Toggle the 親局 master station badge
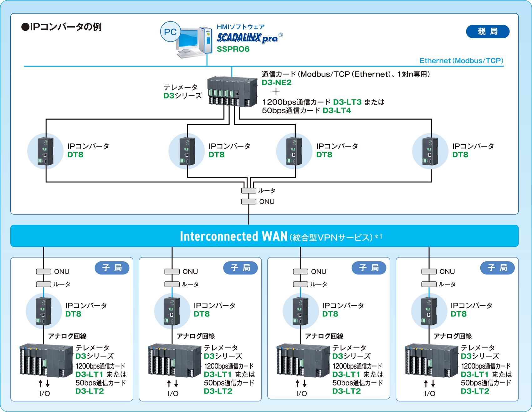 tap(488, 31)
